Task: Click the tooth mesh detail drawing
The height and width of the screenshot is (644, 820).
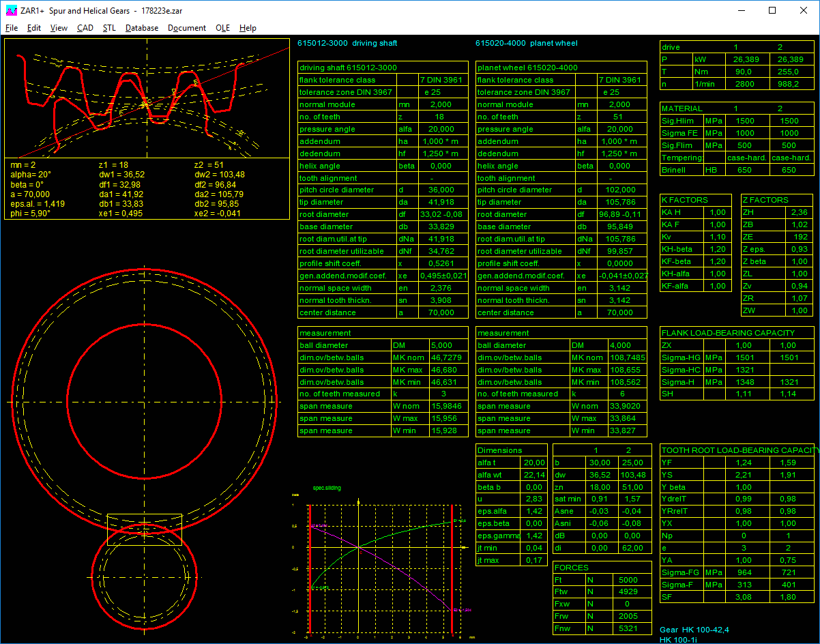Action: click(147, 98)
